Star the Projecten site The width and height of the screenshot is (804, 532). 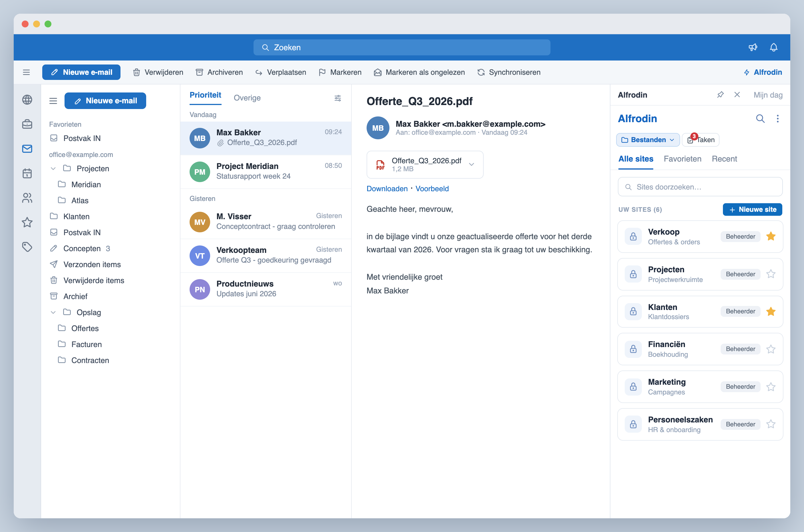tap(771, 274)
